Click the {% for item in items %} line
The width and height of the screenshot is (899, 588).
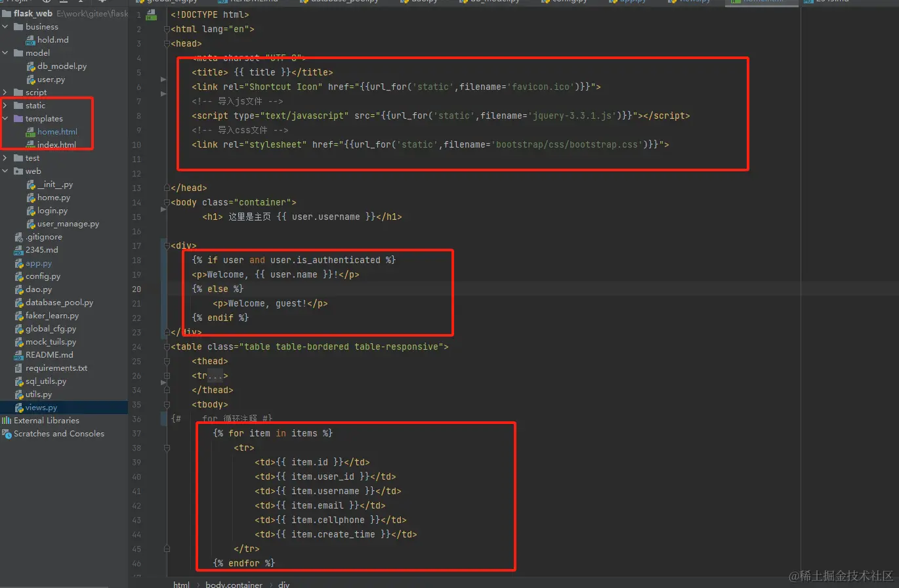273,433
